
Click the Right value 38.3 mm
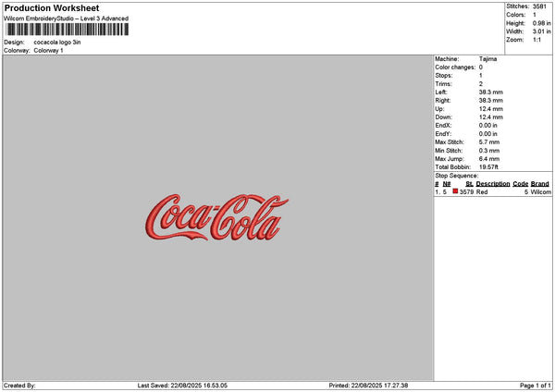click(491, 101)
